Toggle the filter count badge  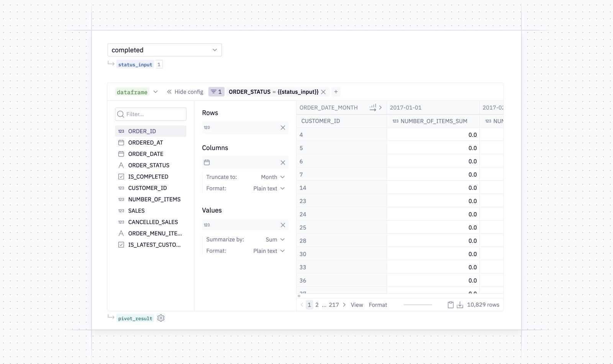coord(216,92)
